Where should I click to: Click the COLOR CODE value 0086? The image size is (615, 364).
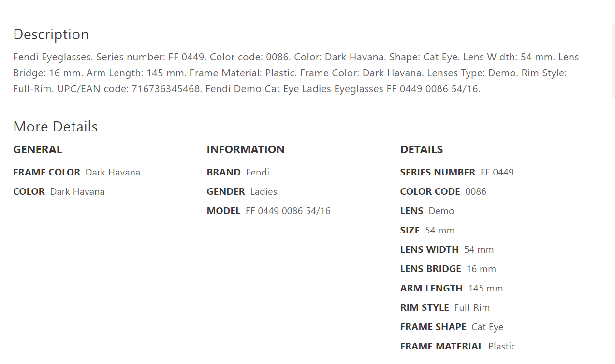[x=475, y=192]
